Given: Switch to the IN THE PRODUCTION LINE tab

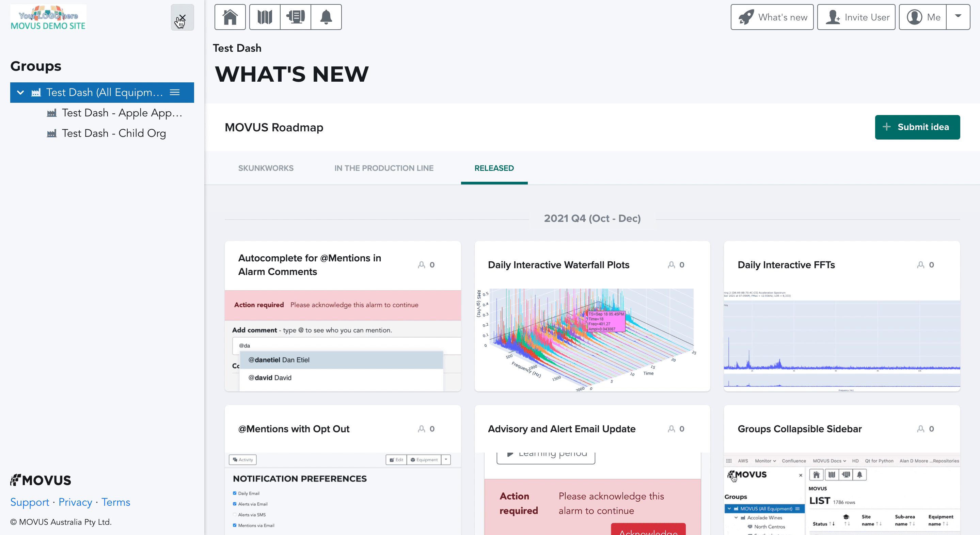Looking at the screenshot, I should [384, 168].
